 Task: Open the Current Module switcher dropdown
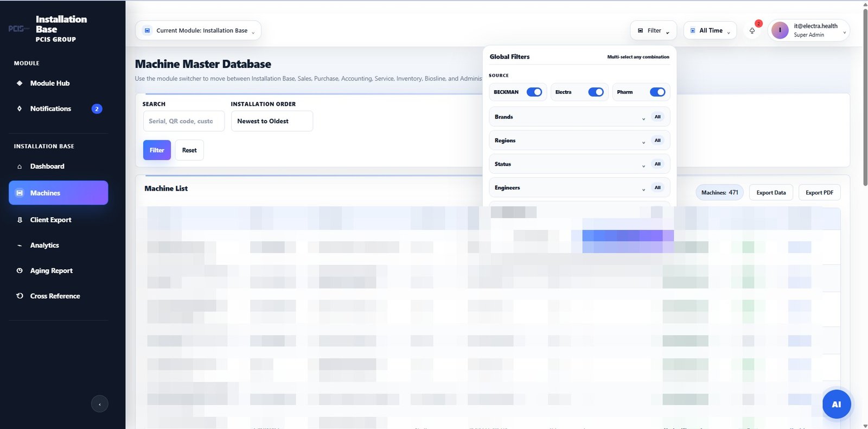click(198, 30)
